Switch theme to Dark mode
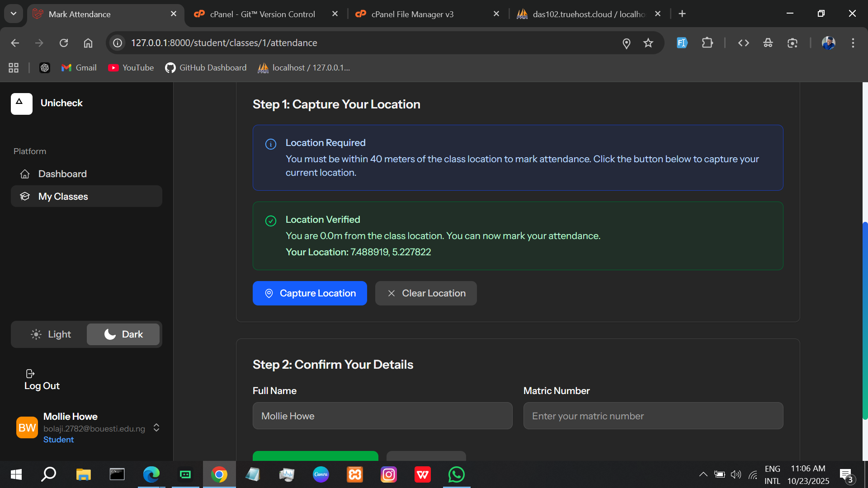The height and width of the screenshot is (488, 868). (x=123, y=334)
